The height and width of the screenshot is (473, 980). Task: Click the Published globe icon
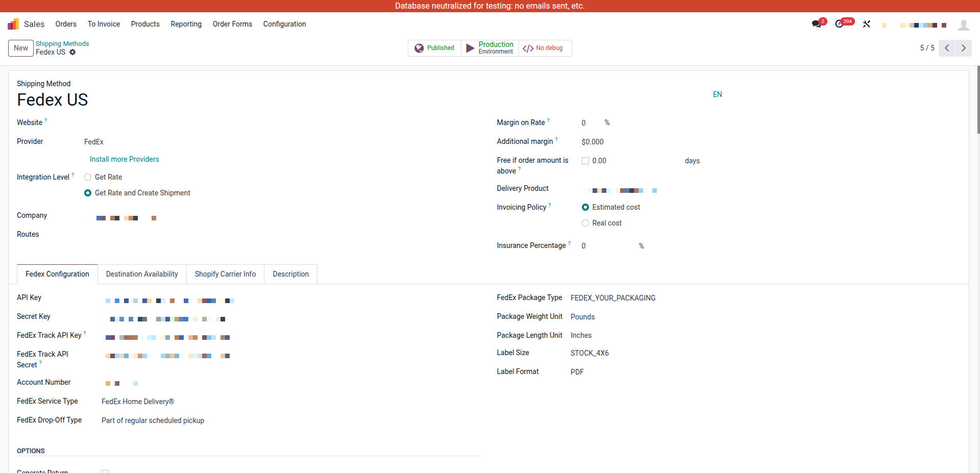[419, 48]
